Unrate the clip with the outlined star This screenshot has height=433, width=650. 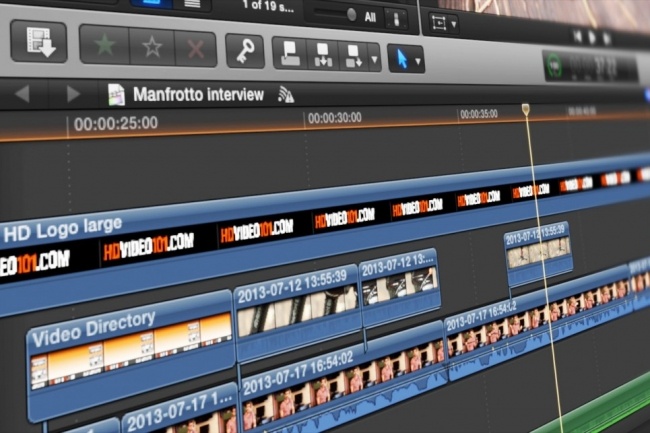tap(152, 47)
